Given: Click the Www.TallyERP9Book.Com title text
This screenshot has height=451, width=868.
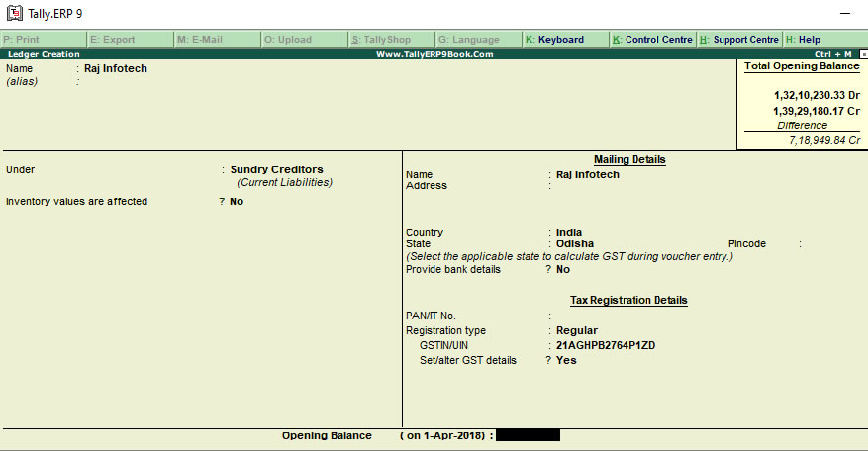Looking at the screenshot, I should pos(434,54).
